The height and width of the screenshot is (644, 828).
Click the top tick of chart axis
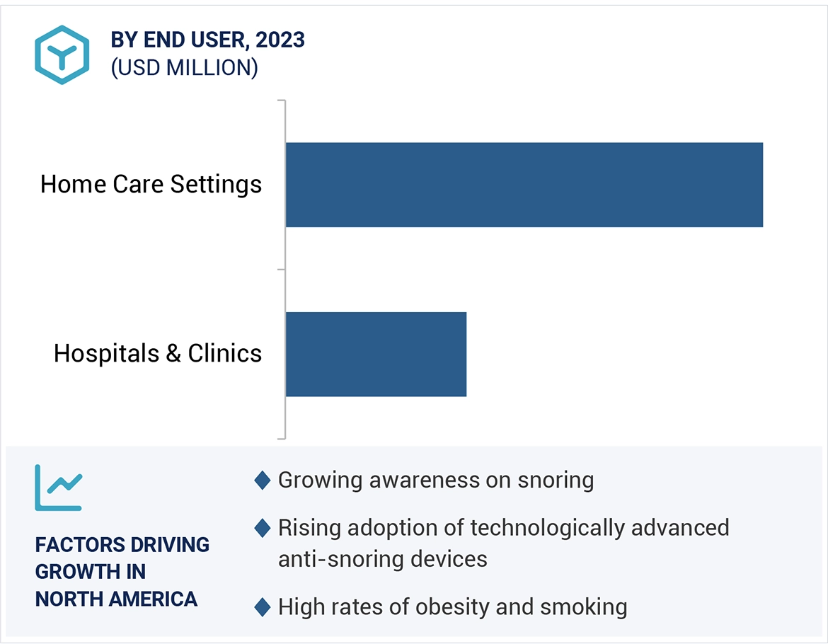click(281, 100)
